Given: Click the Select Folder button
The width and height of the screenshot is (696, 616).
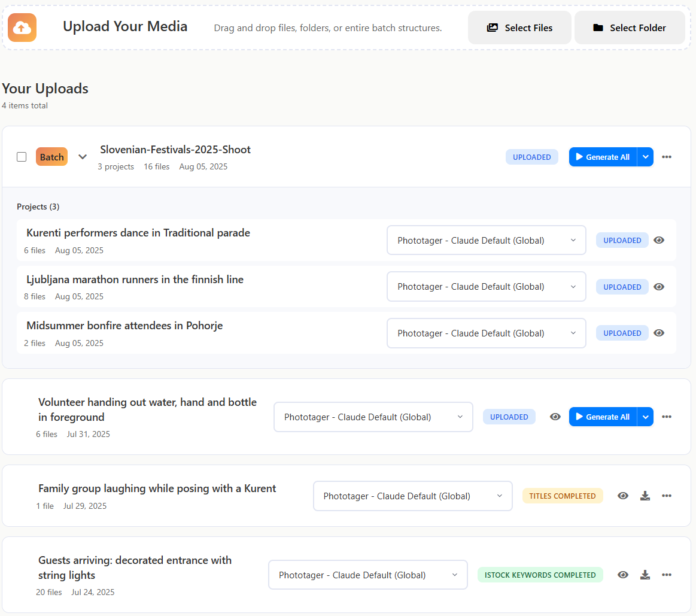Looking at the screenshot, I should pyautogui.click(x=630, y=28).
